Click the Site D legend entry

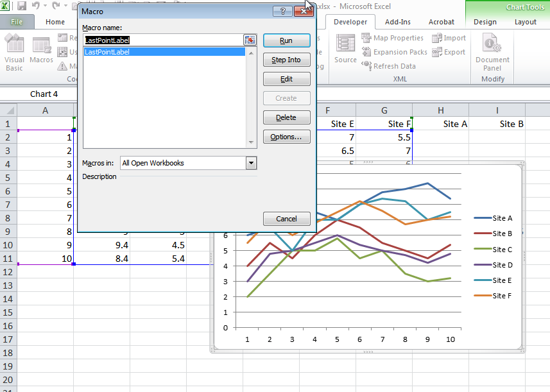493,265
